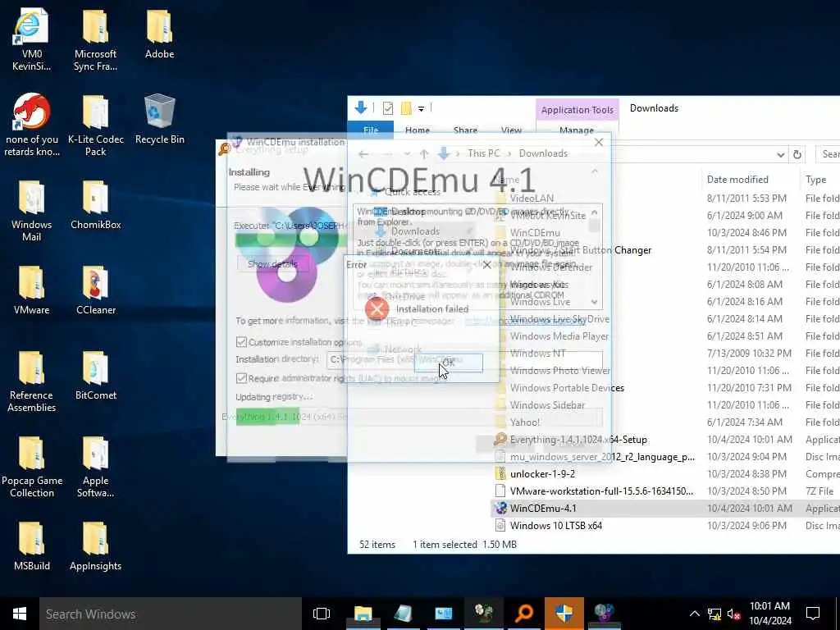
Task: Open CCleaner desktop folder
Action: point(95,290)
